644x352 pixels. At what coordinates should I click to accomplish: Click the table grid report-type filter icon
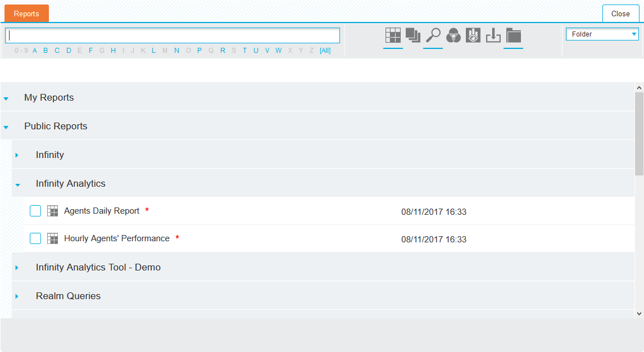[393, 35]
